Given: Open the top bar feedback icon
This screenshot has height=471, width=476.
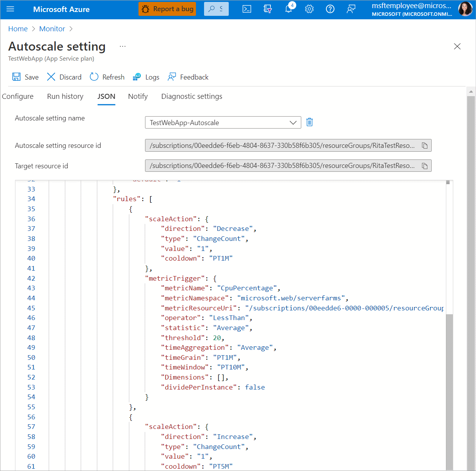Looking at the screenshot, I should (351, 9).
